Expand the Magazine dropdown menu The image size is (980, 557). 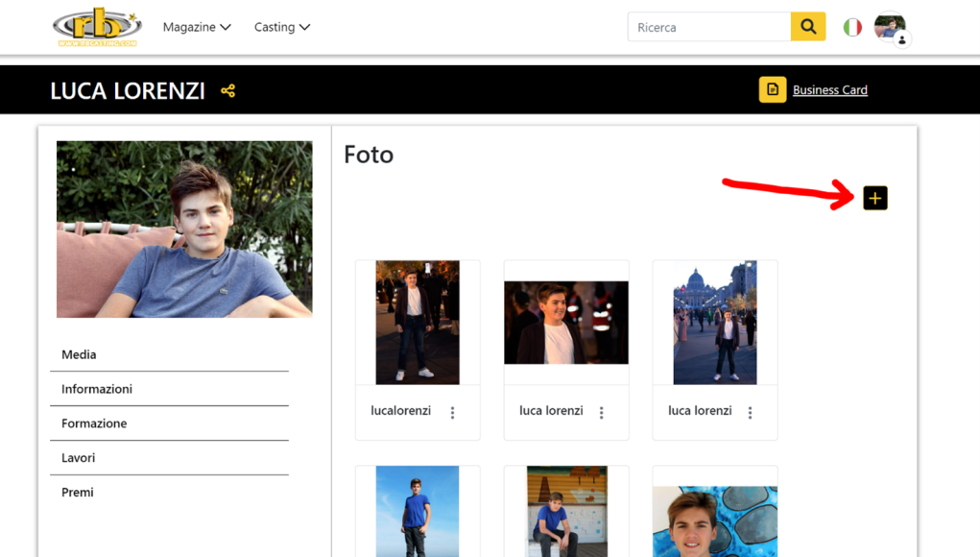197,27
